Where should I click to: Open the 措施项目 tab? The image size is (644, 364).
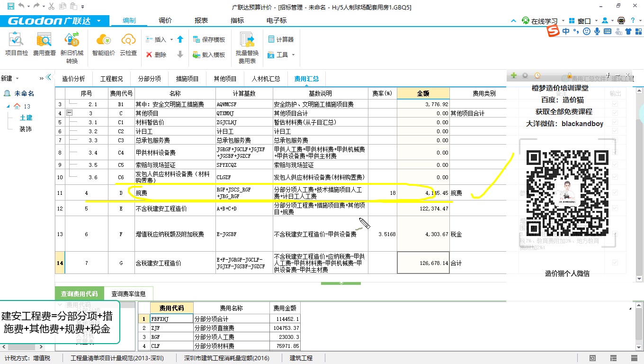click(x=188, y=79)
